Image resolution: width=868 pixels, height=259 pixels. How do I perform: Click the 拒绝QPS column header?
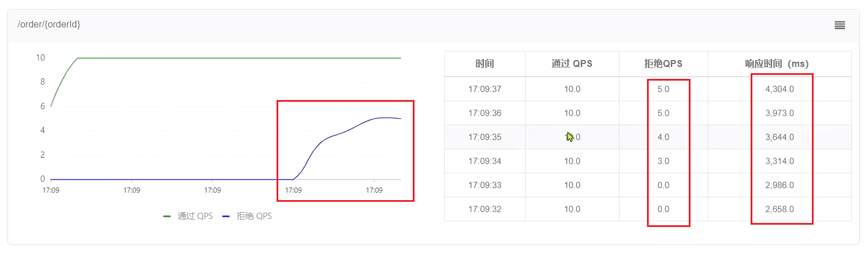[663, 64]
